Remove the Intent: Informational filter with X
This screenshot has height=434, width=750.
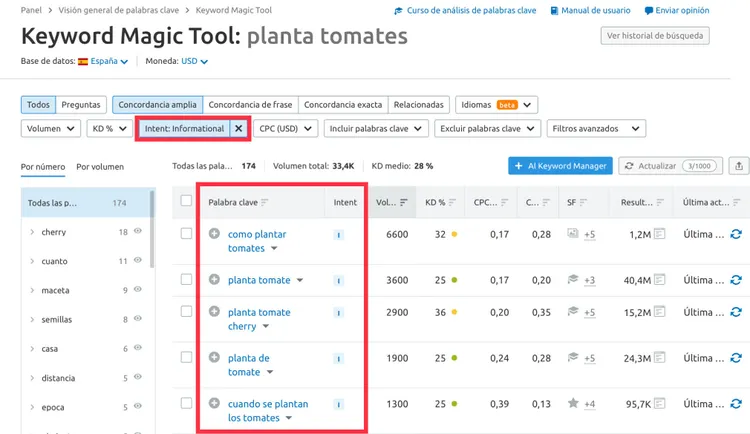pyautogui.click(x=238, y=128)
